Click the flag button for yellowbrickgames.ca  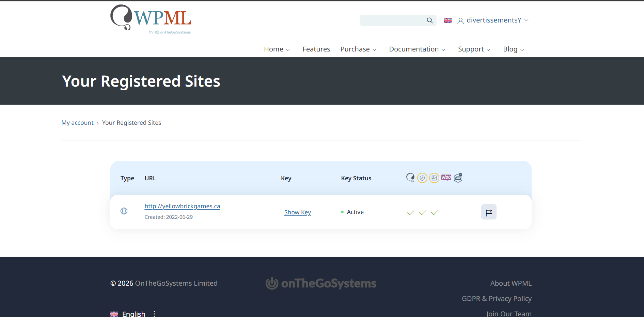(x=489, y=212)
